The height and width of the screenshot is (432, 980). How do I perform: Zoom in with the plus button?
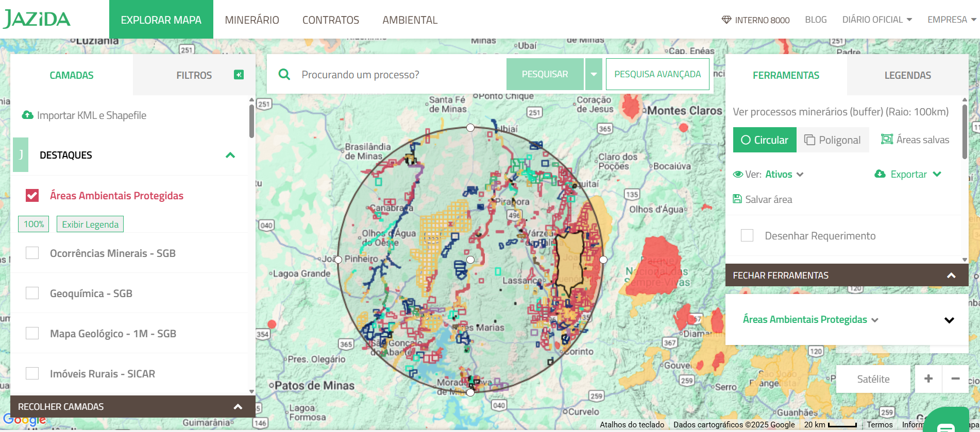coord(928,379)
